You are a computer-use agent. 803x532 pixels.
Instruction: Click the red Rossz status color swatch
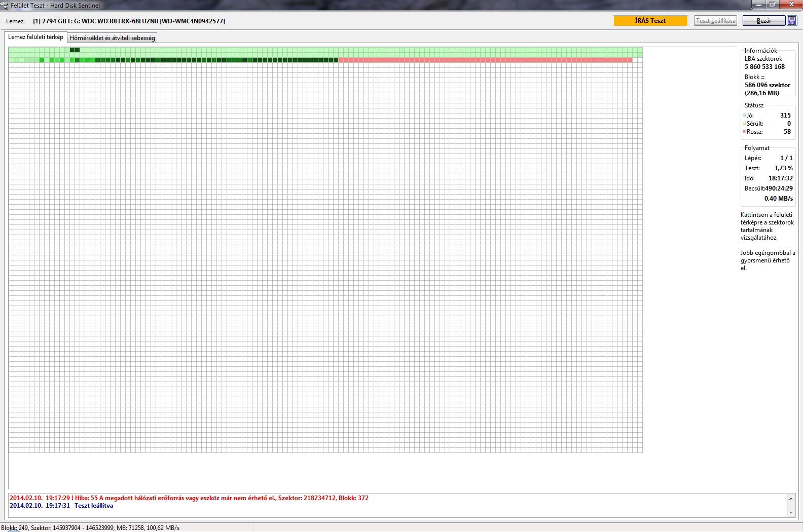744,132
